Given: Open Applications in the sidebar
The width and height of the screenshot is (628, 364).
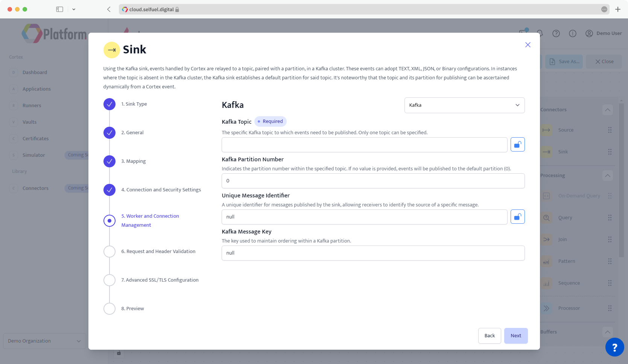Looking at the screenshot, I should coord(36,89).
